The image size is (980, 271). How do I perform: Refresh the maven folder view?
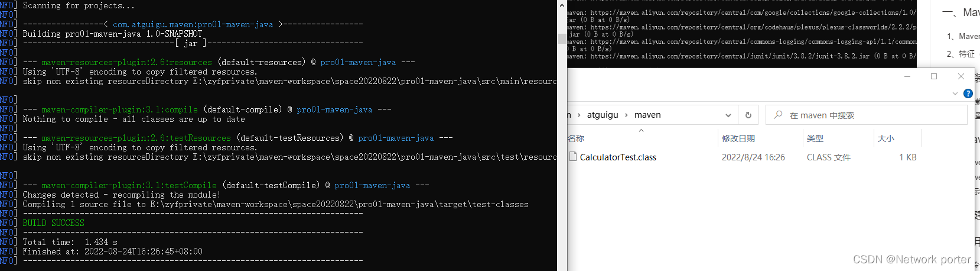pyautogui.click(x=748, y=115)
